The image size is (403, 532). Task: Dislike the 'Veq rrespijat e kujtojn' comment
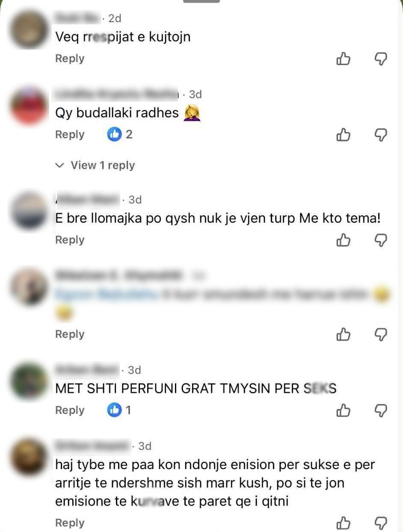(x=380, y=59)
